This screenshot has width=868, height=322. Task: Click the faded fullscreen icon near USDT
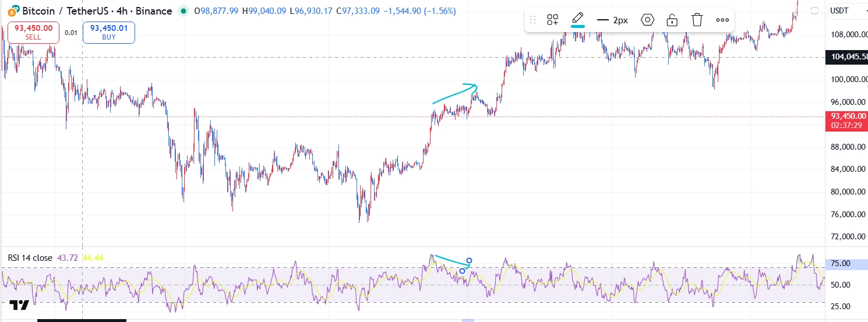(x=814, y=10)
